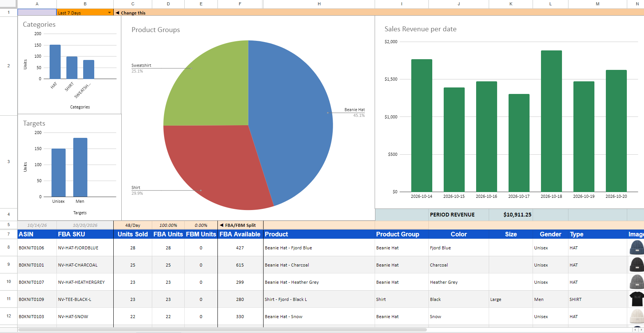Click the black shirt product image
This screenshot has height=333, width=644.
637,299
